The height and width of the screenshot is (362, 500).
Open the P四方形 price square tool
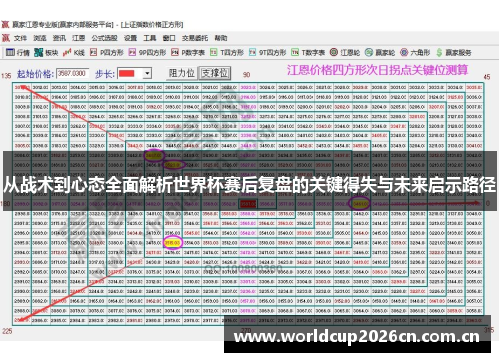tap(107, 52)
